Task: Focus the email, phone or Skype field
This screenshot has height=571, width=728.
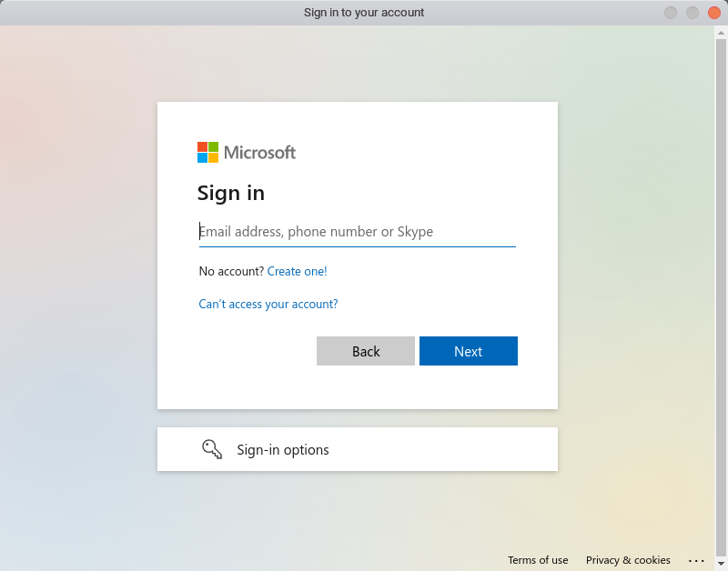Action: 357,232
